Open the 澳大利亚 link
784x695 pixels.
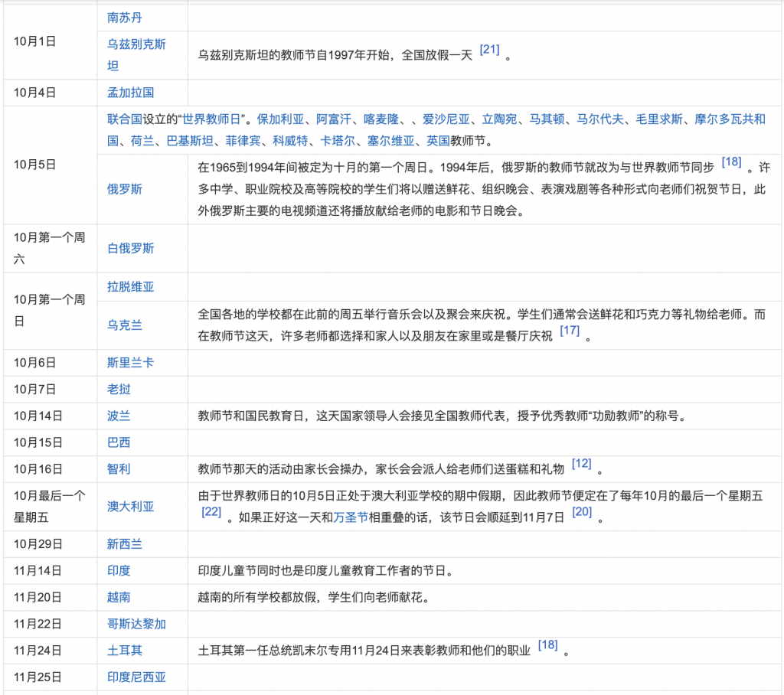(x=130, y=507)
